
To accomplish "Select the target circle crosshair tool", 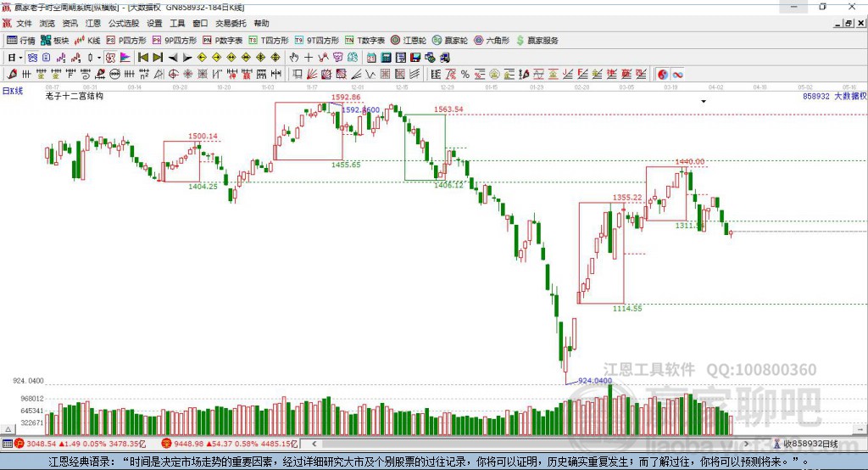I will (x=173, y=74).
